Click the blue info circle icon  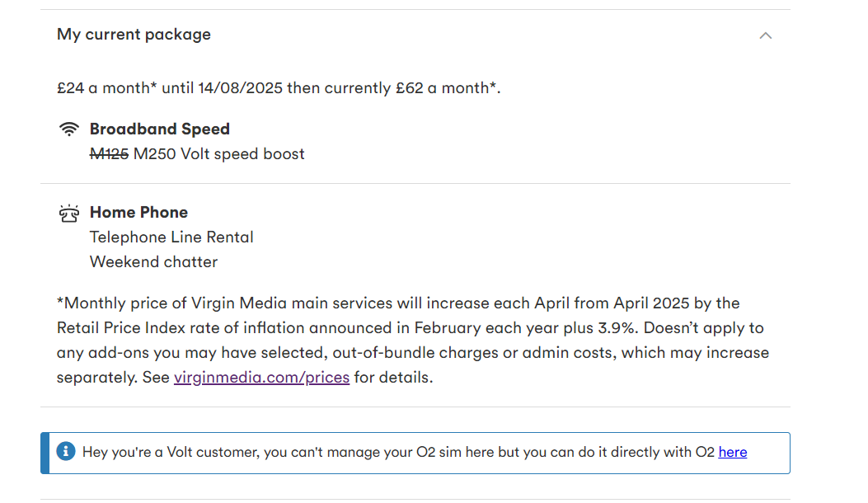coord(66,452)
